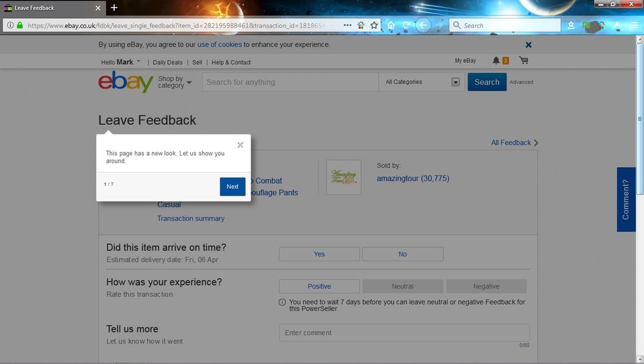Open the Daily Deals link
The image size is (644, 364).
pos(168,62)
